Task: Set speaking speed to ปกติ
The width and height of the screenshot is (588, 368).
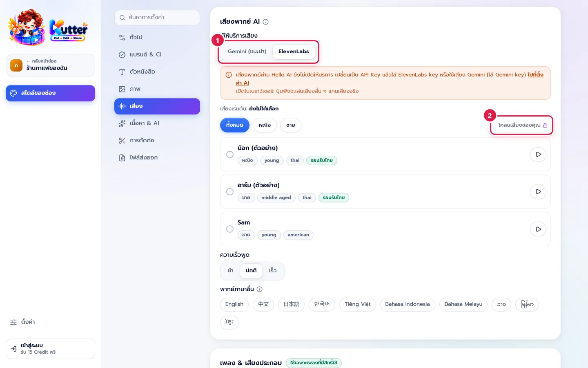Action: point(251,271)
